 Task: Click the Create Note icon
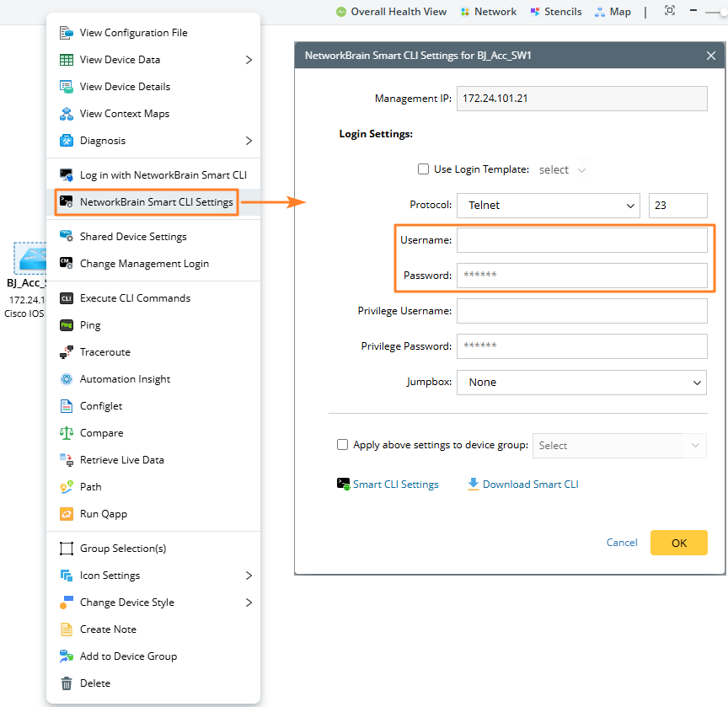click(67, 629)
